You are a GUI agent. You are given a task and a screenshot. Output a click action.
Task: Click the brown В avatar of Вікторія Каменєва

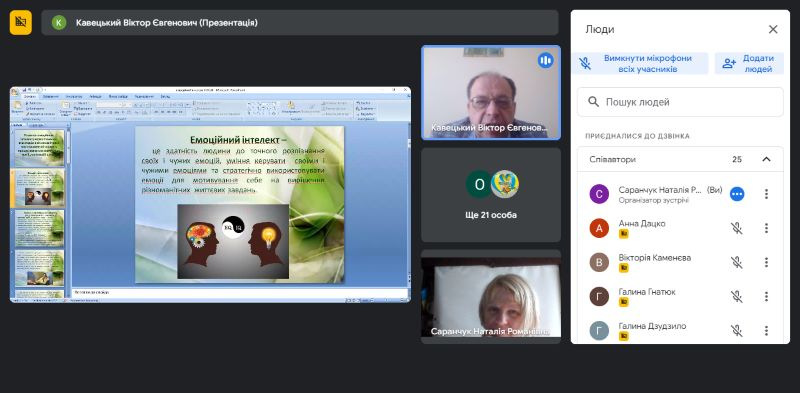[599, 262]
